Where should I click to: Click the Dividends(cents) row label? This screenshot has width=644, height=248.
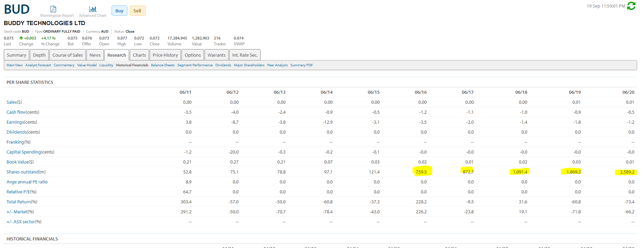click(x=23, y=132)
